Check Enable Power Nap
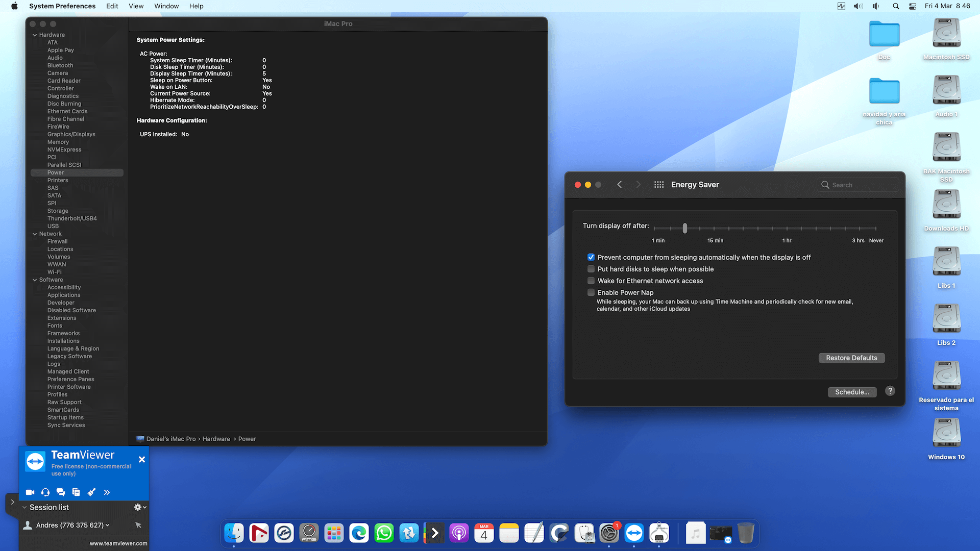Viewport: 980px width, 551px height. [x=591, y=292]
